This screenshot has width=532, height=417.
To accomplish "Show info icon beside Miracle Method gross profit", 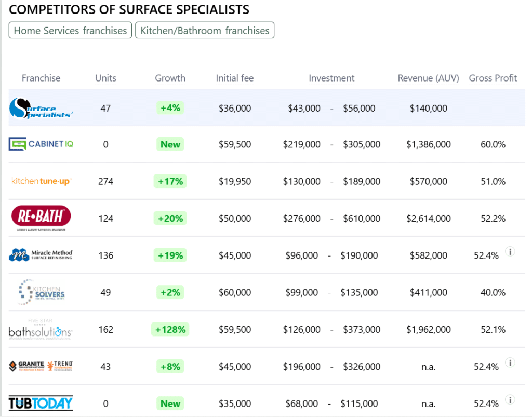I will [510, 251].
